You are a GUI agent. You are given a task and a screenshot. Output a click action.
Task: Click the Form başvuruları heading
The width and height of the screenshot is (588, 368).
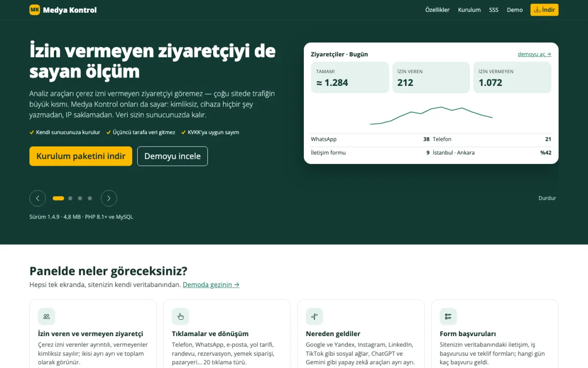(x=468, y=334)
